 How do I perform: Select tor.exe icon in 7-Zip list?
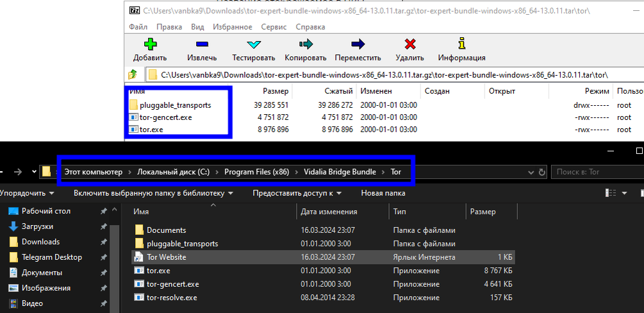click(133, 130)
